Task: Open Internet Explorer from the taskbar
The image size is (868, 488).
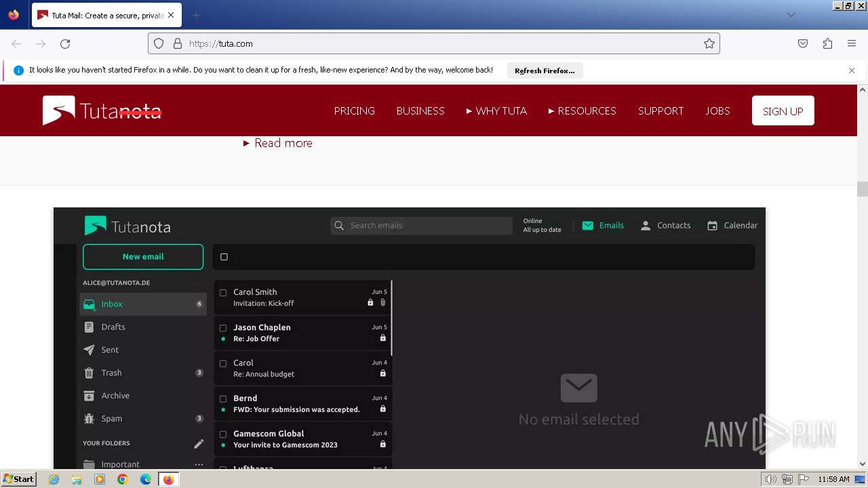Action: (54, 479)
